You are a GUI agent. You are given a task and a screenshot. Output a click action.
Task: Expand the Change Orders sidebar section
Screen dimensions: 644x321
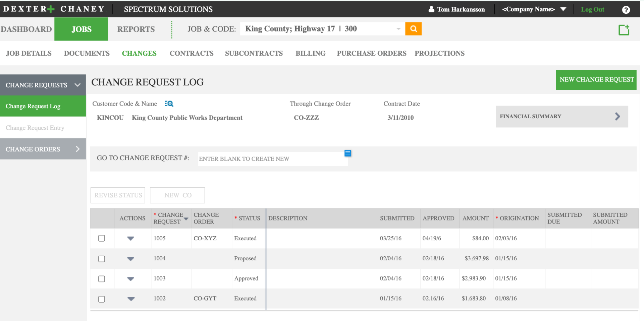point(77,149)
